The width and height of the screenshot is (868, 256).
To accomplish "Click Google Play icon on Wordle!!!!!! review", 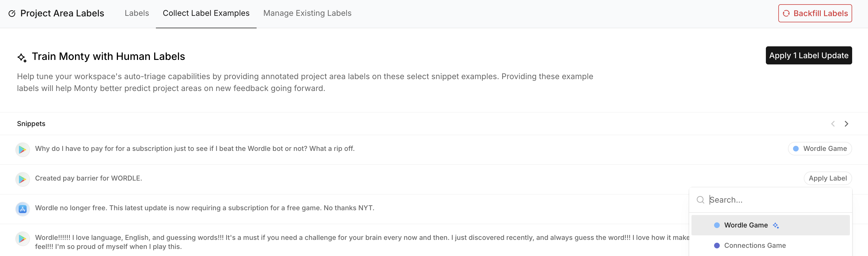I will pos(23,238).
